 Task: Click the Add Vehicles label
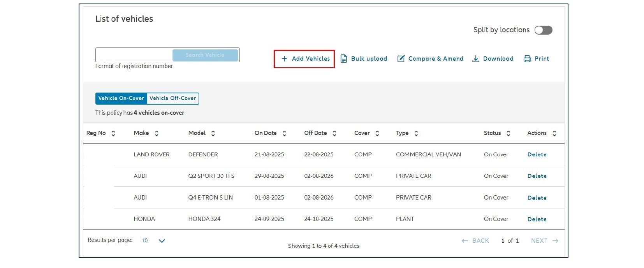[x=311, y=59]
